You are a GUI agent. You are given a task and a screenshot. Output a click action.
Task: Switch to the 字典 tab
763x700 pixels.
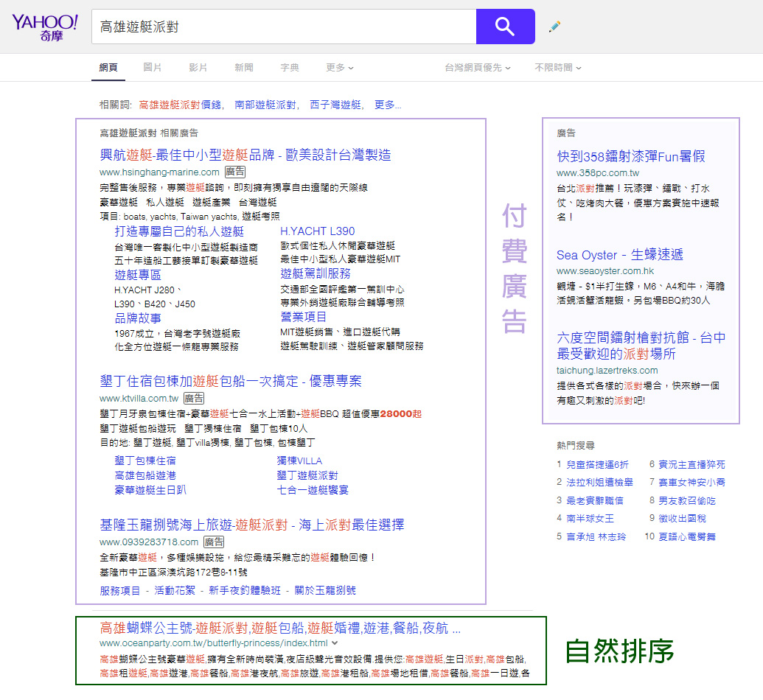(290, 68)
